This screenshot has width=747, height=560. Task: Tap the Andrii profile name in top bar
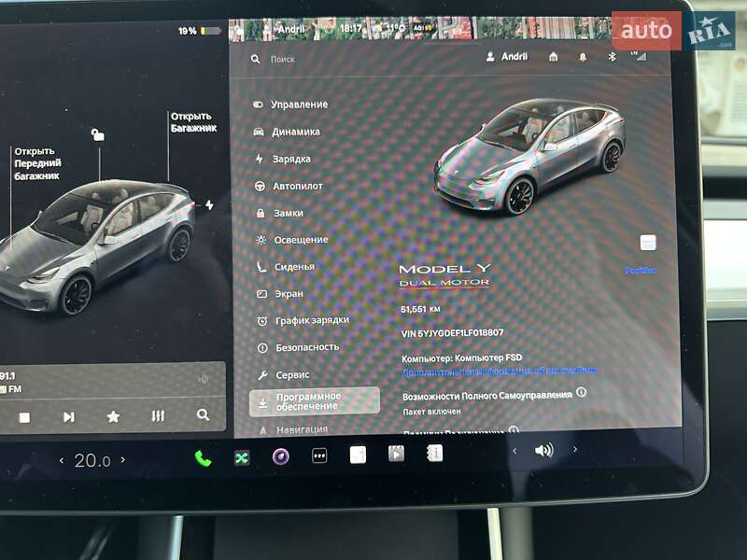coord(291,29)
